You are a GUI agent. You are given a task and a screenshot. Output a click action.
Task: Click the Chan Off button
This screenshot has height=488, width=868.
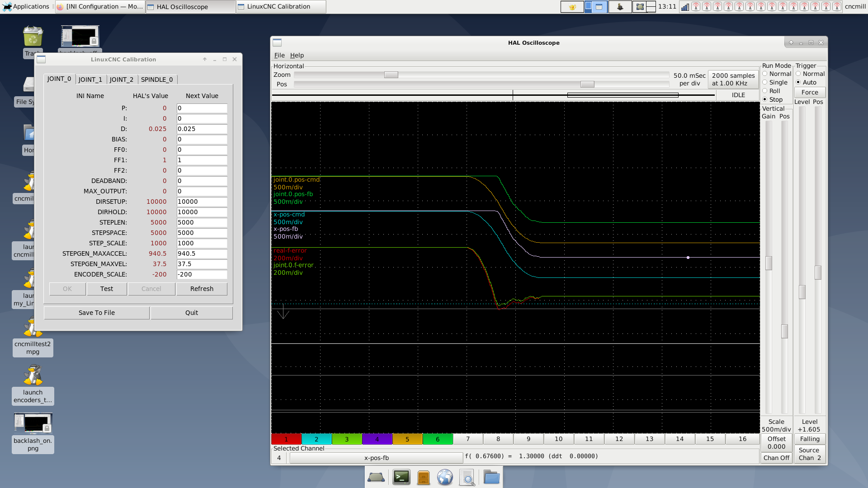coord(776,458)
